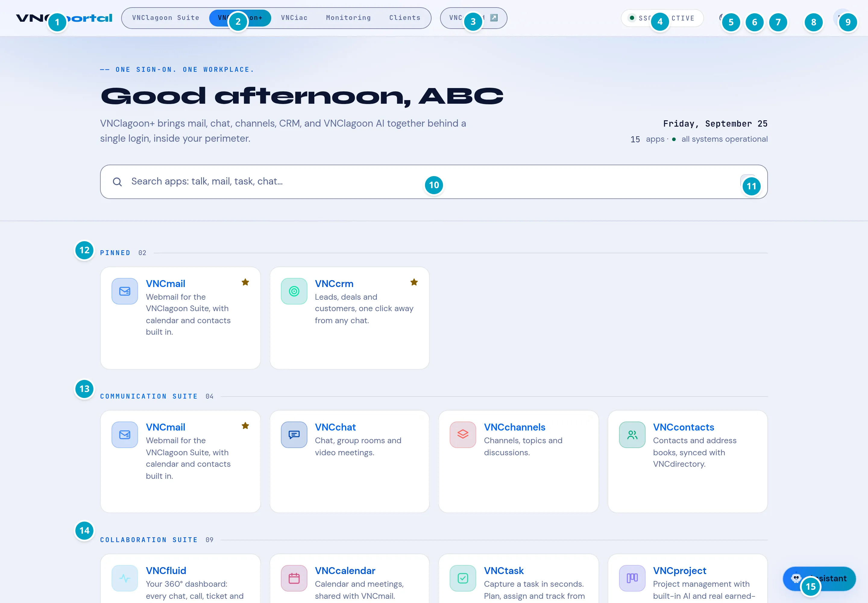The height and width of the screenshot is (603, 868).
Task: Click the 'PINNED' section heading
Action: [115, 253]
